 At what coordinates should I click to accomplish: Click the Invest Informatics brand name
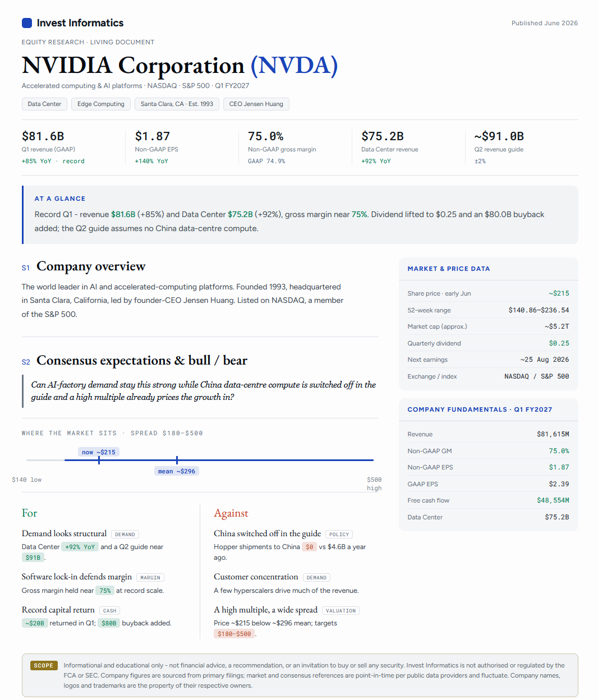coord(80,23)
